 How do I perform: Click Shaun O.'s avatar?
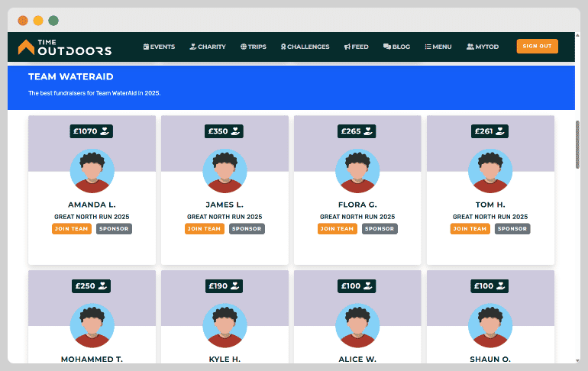click(490, 325)
